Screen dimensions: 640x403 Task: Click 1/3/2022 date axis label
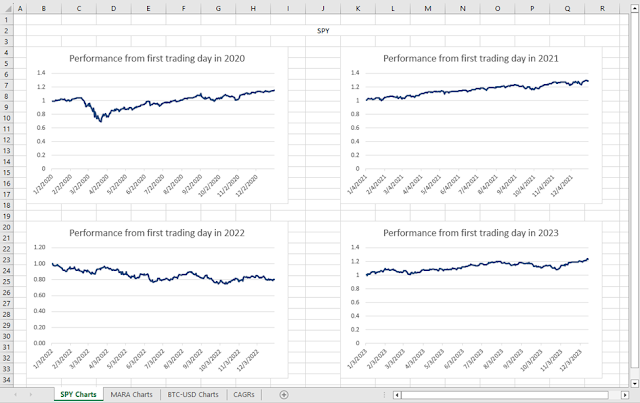[44, 358]
